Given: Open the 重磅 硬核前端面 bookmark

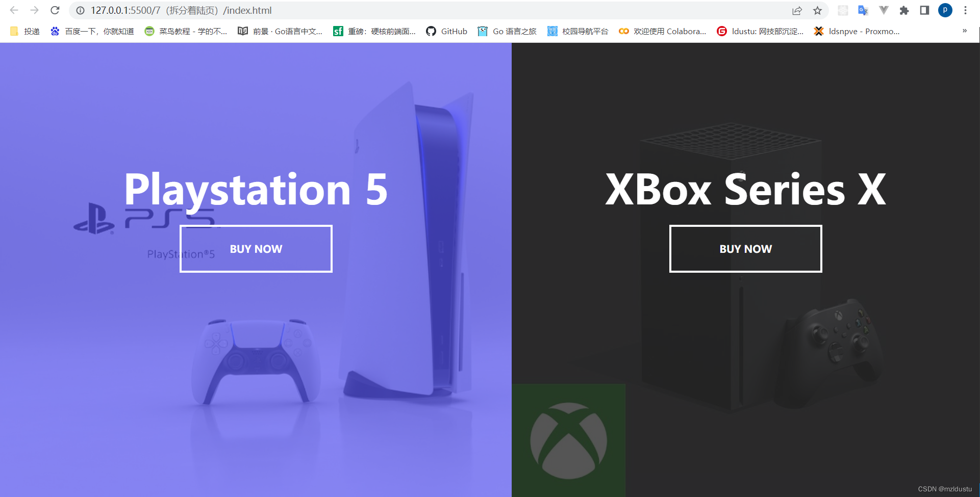Looking at the screenshot, I should click(374, 31).
